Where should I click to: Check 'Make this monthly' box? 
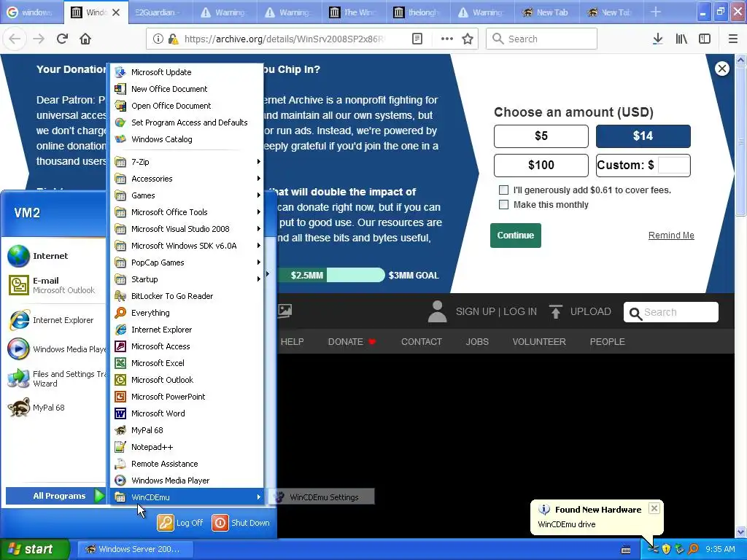503,205
